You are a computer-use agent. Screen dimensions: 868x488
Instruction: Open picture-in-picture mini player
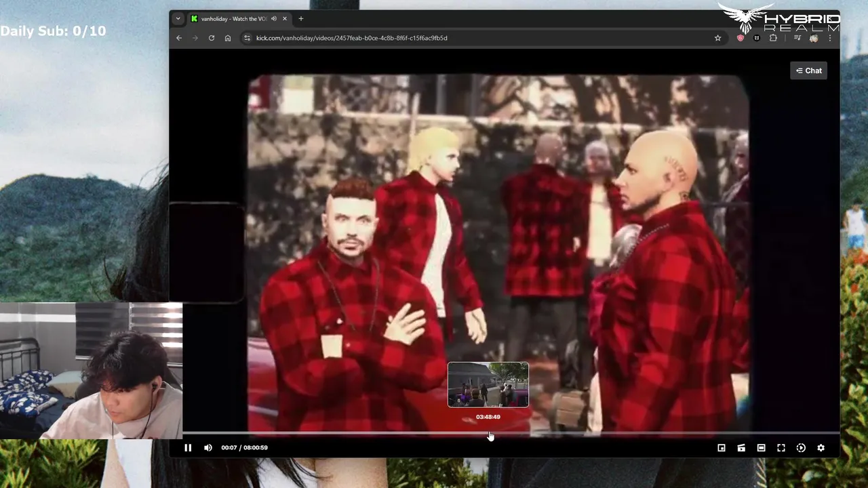pyautogui.click(x=722, y=447)
